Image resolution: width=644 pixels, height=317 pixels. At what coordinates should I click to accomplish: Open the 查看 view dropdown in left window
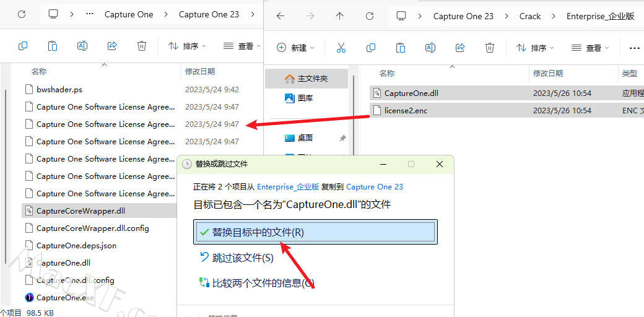pyautogui.click(x=242, y=46)
